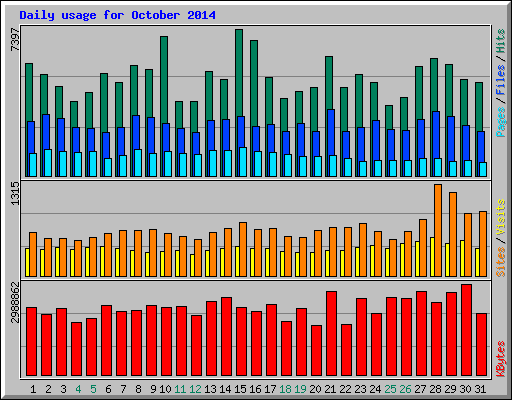This screenshot has width=512, height=400.
Task: Click day label 14
Action: tap(225, 389)
